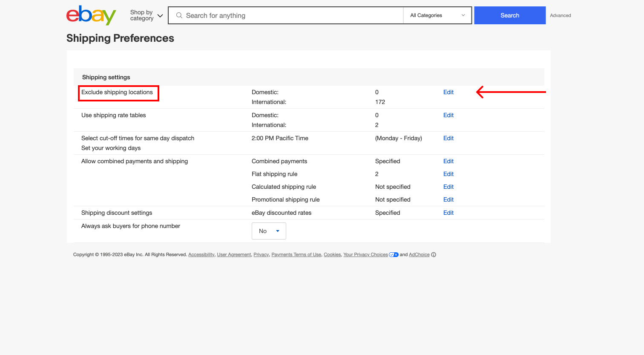
Task: Open the Advanced search page
Action: [x=560, y=15]
